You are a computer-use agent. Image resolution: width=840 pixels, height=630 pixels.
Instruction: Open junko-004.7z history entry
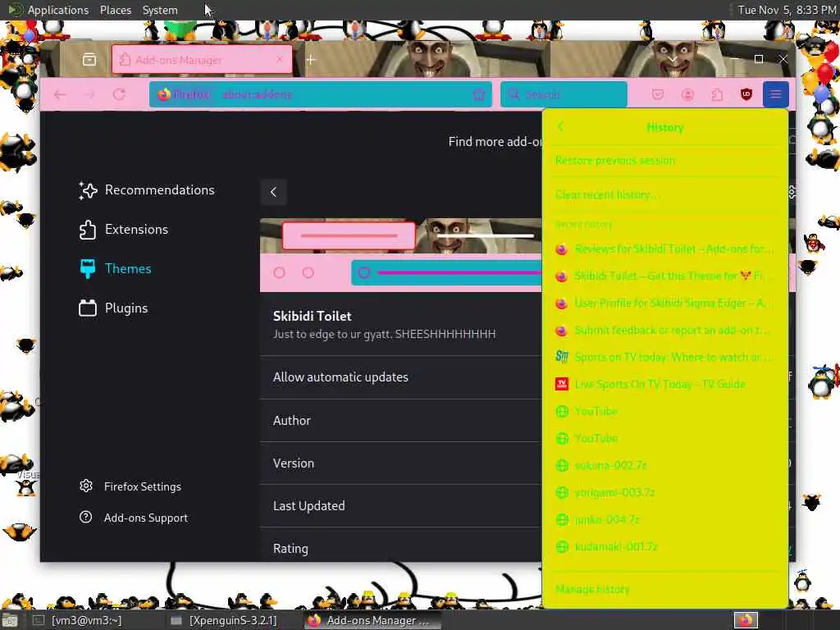664,519
